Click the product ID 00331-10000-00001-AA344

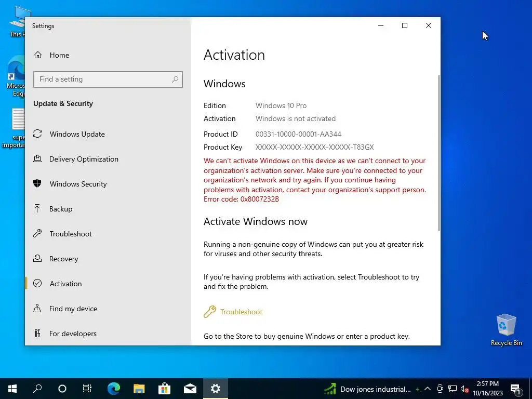point(298,134)
